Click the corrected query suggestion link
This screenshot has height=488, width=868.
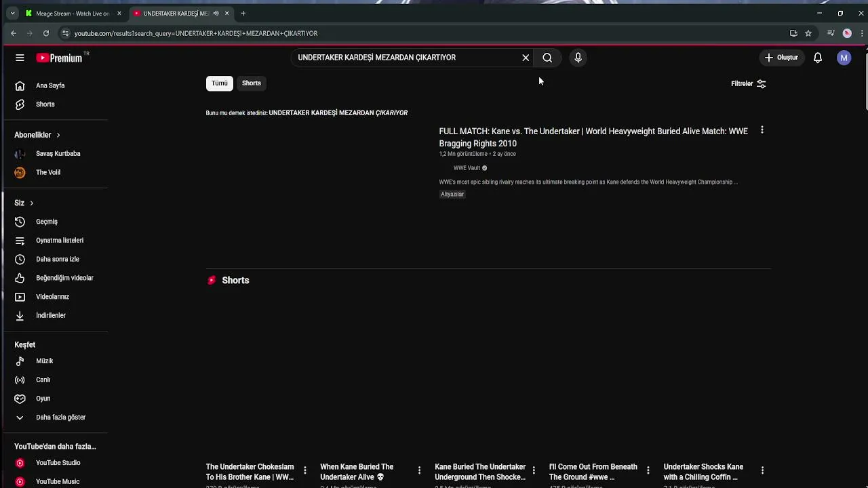338,113
